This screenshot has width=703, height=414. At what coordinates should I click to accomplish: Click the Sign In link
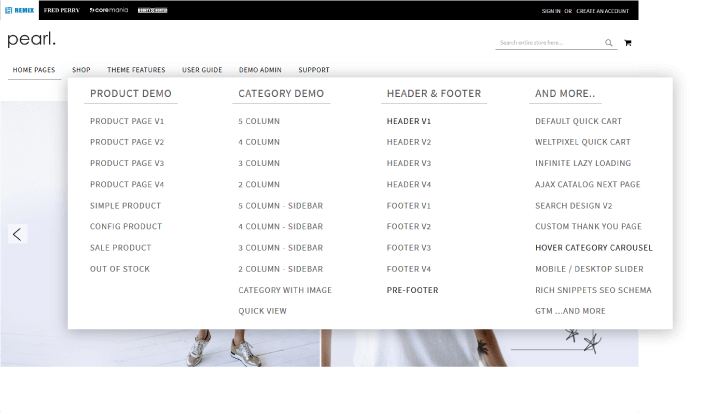pyautogui.click(x=551, y=11)
